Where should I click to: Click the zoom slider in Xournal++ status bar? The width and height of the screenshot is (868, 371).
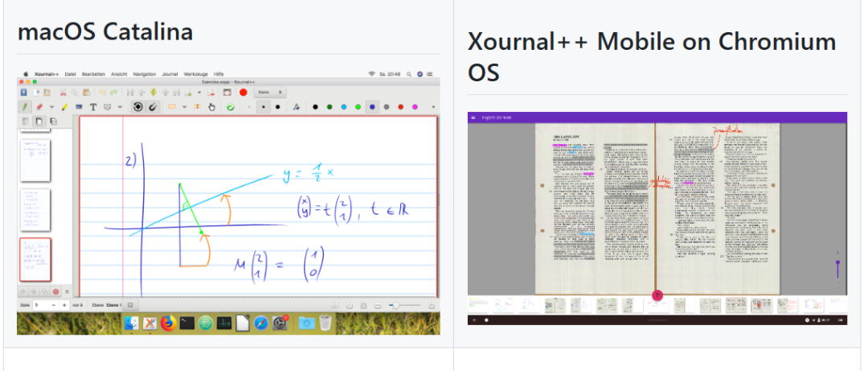[404, 306]
